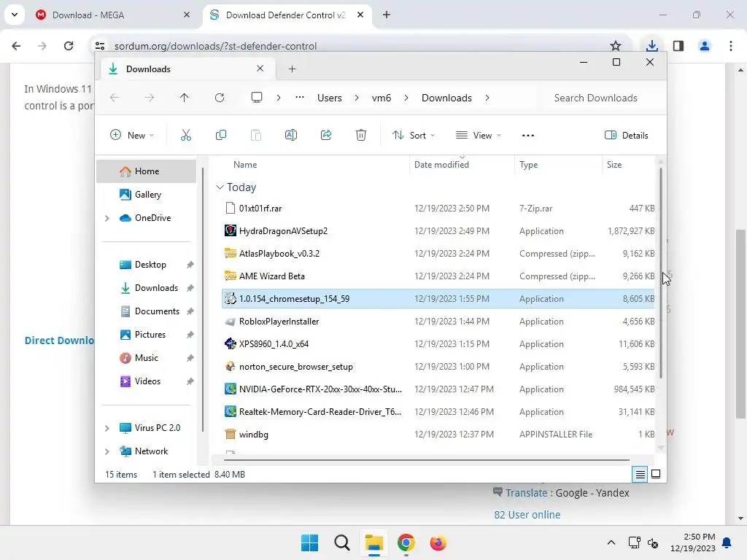Show hidden system tray icons chevron
The height and width of the screenshot is (560, 747).
(611, 542)
